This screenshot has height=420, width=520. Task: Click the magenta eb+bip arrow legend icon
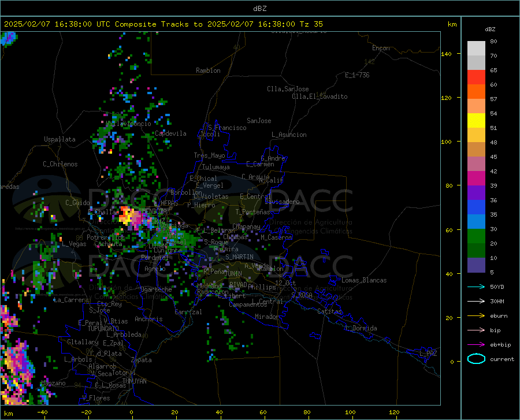pos(476,345)
